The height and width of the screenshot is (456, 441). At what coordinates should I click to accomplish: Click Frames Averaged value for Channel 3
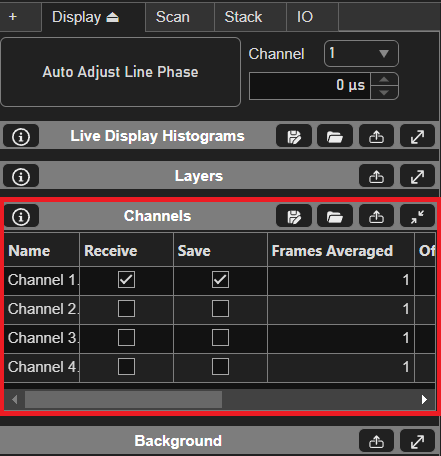(341, 338)
